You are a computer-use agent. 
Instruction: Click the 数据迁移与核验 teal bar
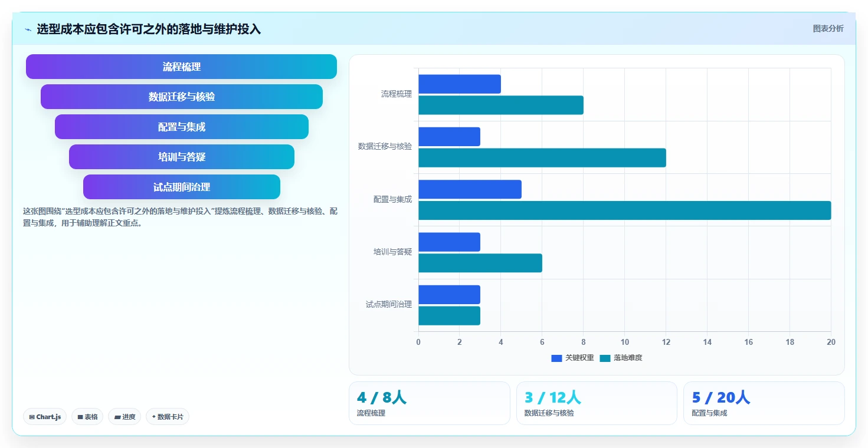pos(542,157)
